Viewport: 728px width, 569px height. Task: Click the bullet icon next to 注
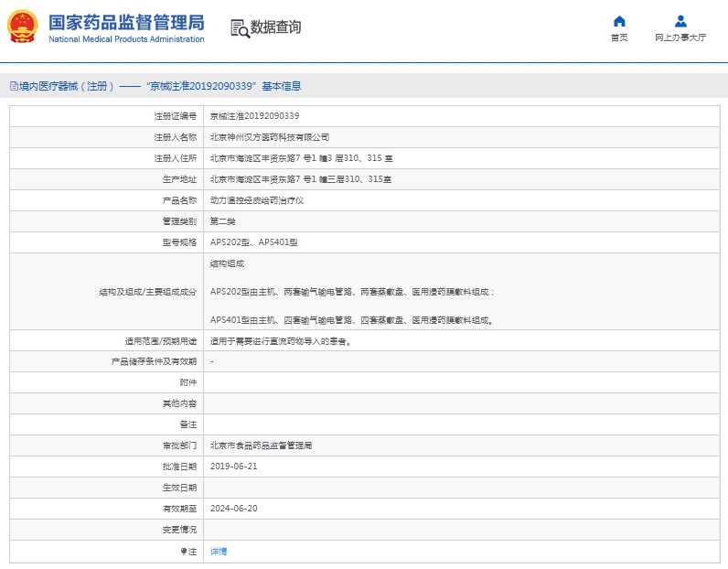point(184,552)
